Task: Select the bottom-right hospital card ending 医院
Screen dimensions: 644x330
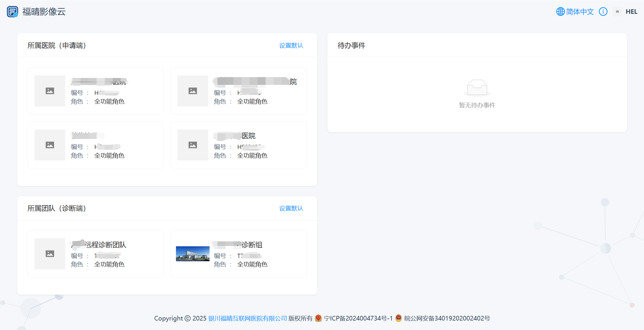Action: coord(238,145)
